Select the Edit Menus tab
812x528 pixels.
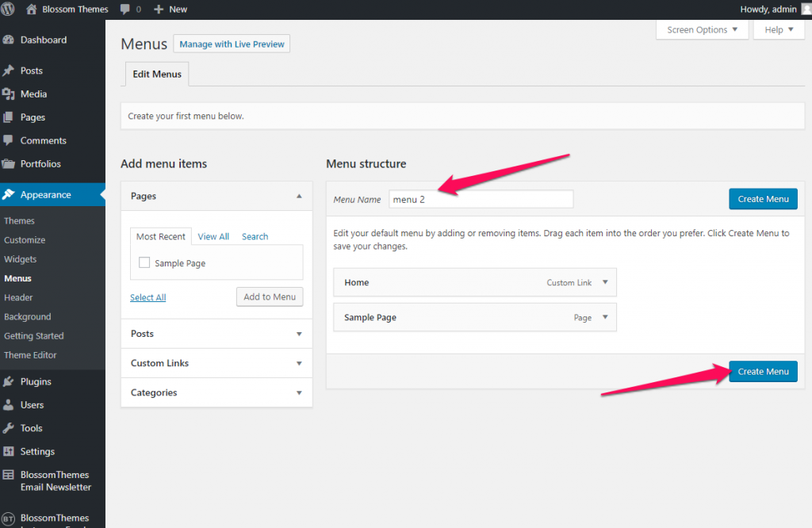pos(156,74)
